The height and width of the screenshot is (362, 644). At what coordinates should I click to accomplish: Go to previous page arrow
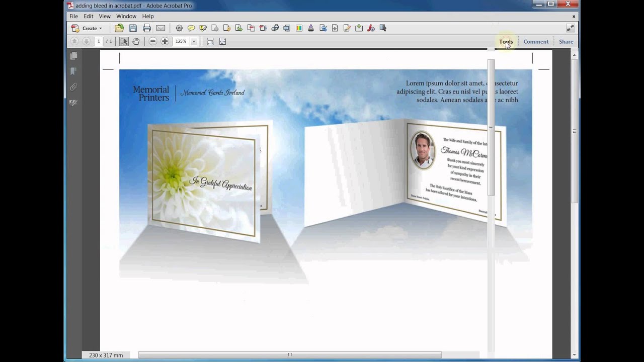tap(74, 41)
